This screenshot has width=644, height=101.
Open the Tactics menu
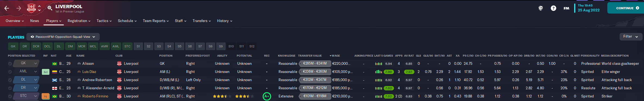[x=104, y=21]
